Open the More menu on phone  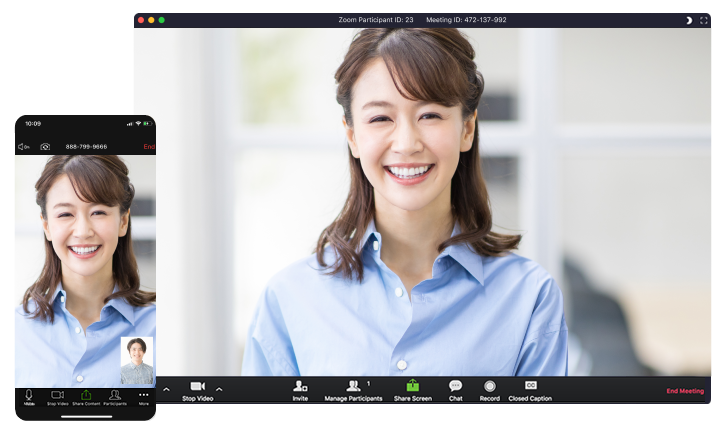coord(143,397)
